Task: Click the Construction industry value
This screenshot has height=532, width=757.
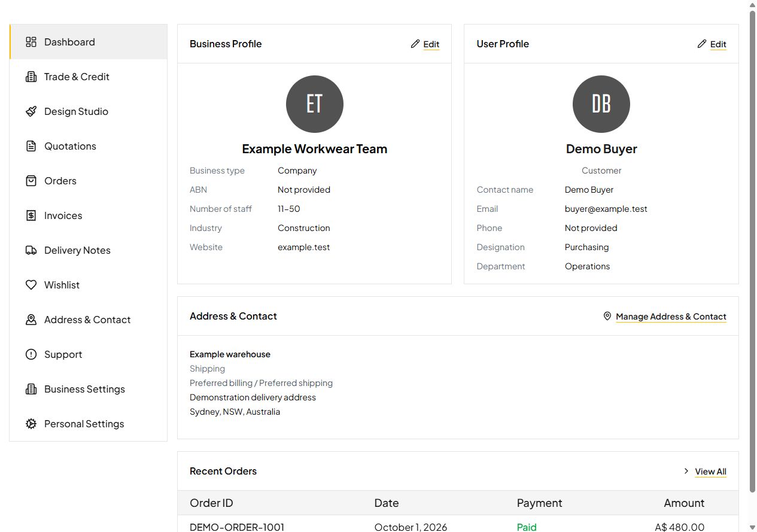Action: (303, 228)
